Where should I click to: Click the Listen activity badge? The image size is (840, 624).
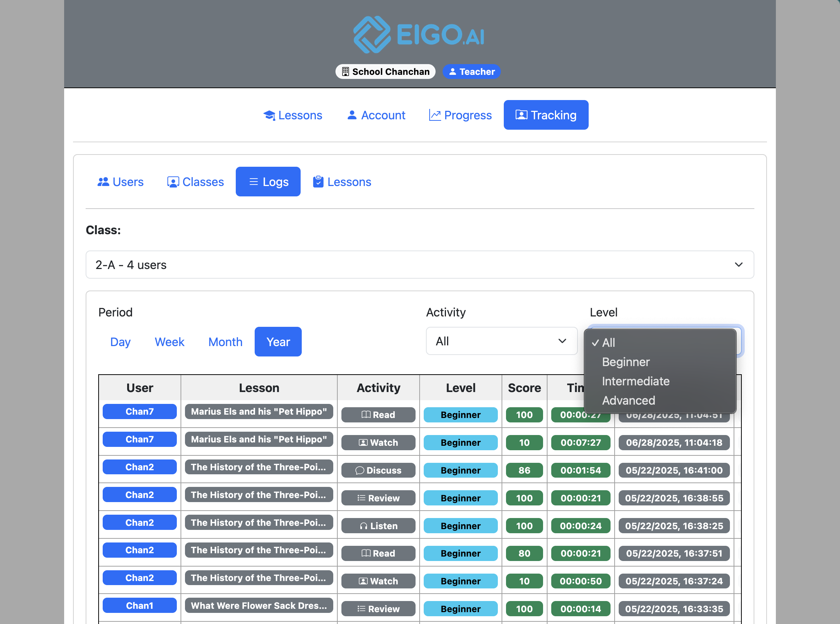(378, 526)
